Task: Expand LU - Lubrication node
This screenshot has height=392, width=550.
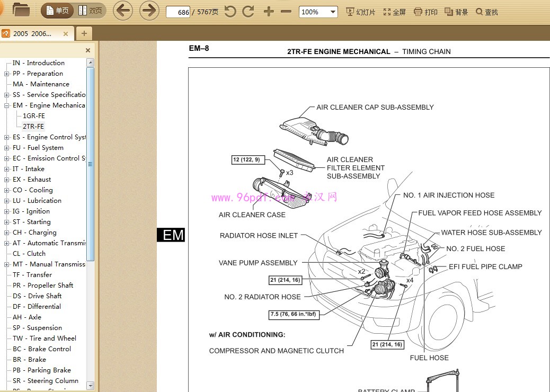Action: (x=6, y=201)
